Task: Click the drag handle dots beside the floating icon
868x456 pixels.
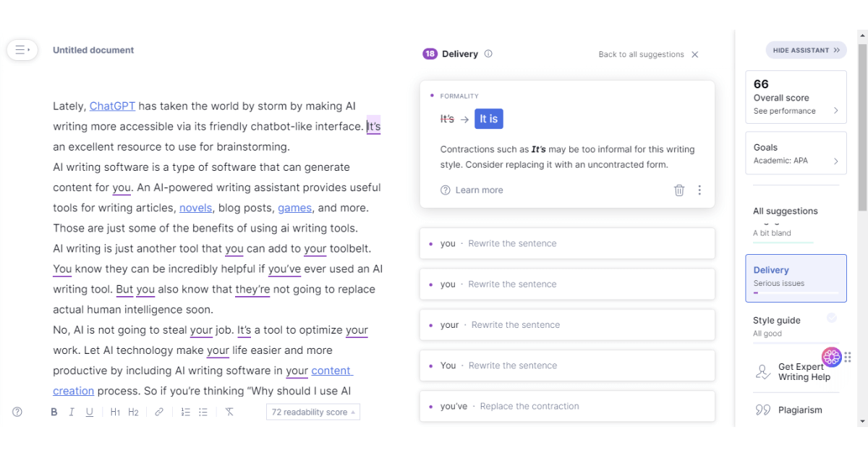Action: pyautogui.click(x=848, y=357)
